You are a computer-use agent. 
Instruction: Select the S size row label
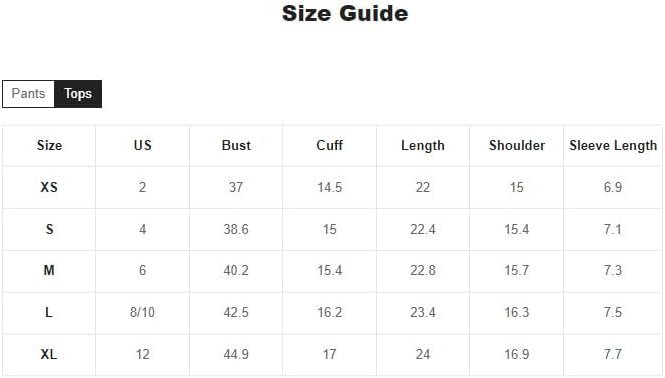[49, 229]
